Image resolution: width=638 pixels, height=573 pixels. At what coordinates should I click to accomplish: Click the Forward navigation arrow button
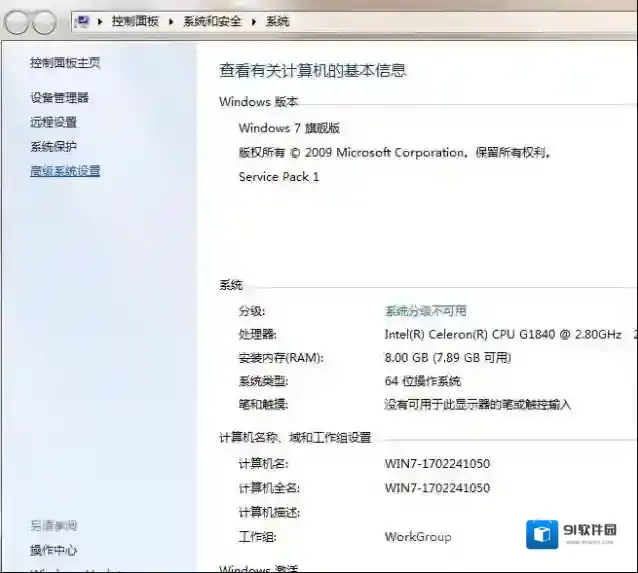[45, 21]
